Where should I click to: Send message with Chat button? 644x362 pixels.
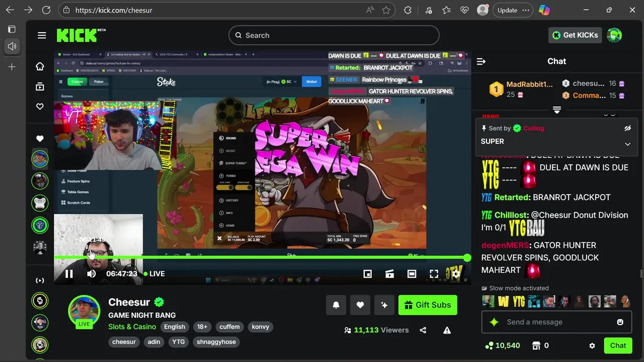618,345
